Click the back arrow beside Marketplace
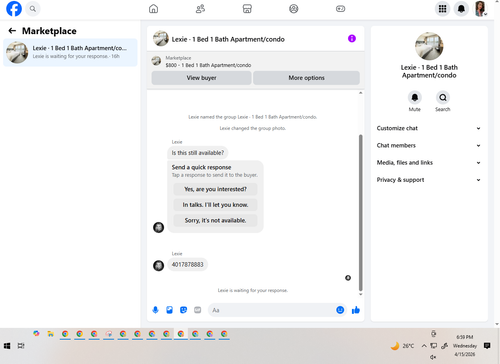 point(12,31)
